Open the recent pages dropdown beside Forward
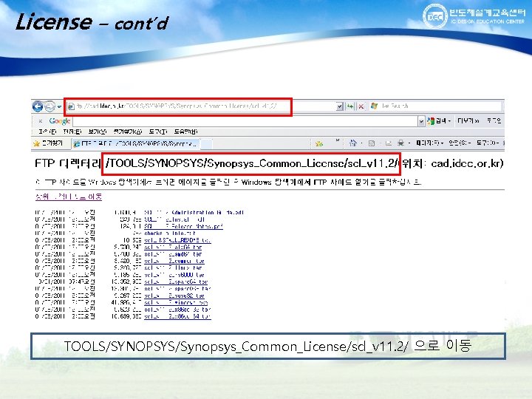This screenshot has width=532, height=399. tap(59, 106)
